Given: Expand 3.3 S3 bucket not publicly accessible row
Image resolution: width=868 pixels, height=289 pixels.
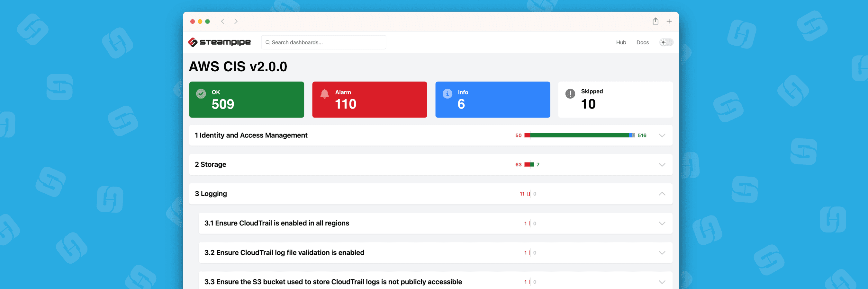Looking at the screenshot, I should coord(662,282).
